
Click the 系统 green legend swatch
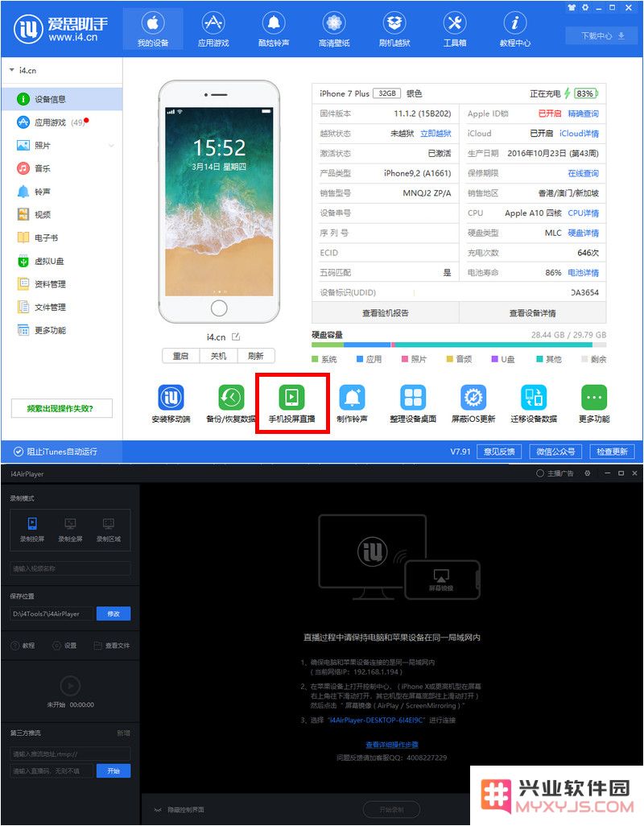[315, 359]
